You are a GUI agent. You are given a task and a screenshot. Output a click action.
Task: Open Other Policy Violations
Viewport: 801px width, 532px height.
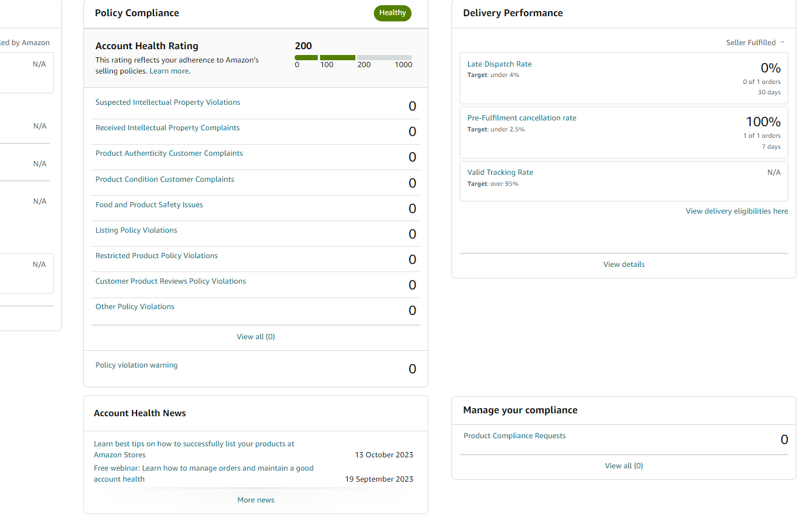point(135,307)
